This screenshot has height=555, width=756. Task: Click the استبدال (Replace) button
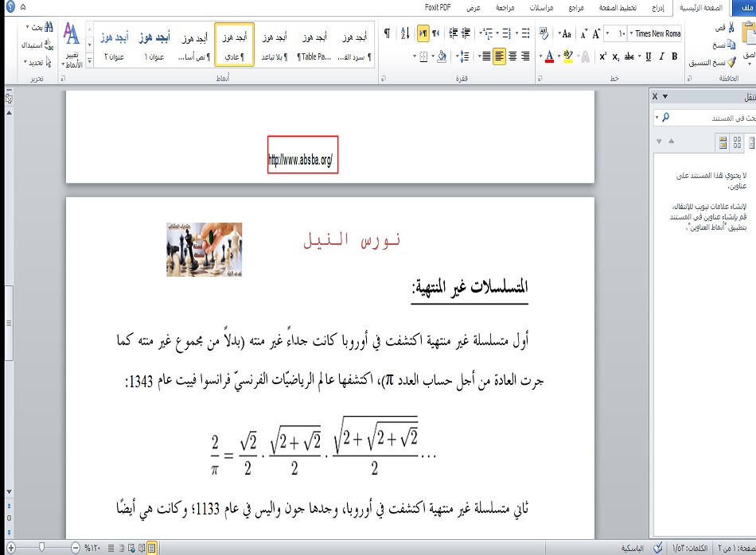coord(37,45)
